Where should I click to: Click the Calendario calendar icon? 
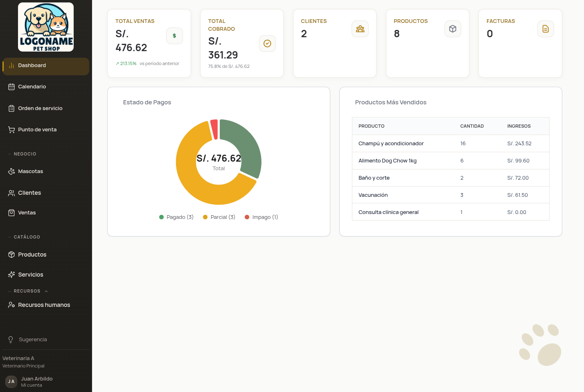pyautogui.click(x=11, y=87)
